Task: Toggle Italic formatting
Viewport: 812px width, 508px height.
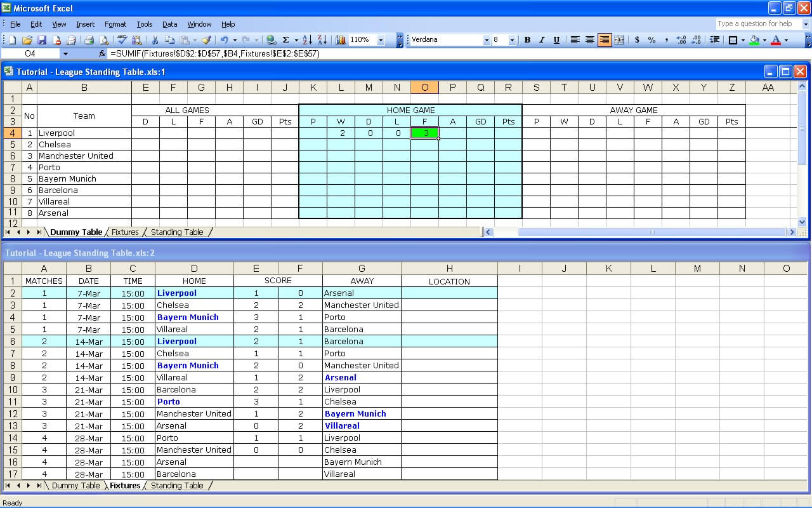Action: coord(542,40)
